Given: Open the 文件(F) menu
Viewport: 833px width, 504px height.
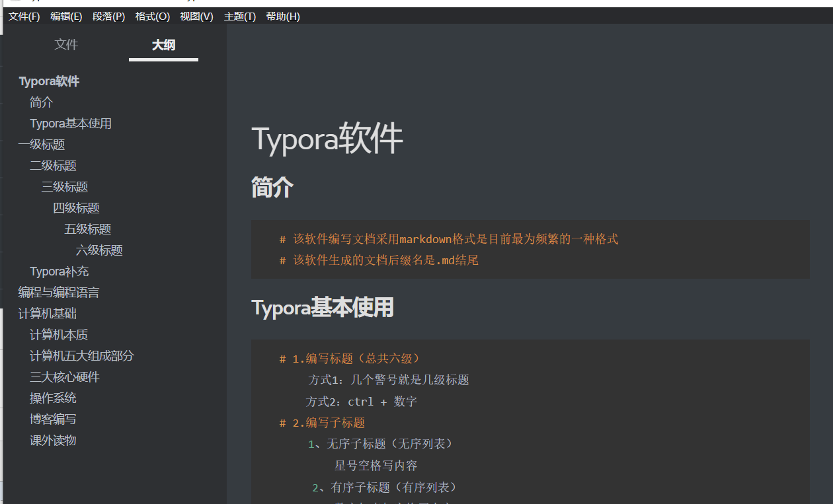Looking at the screenshot, I should [24, 16].
